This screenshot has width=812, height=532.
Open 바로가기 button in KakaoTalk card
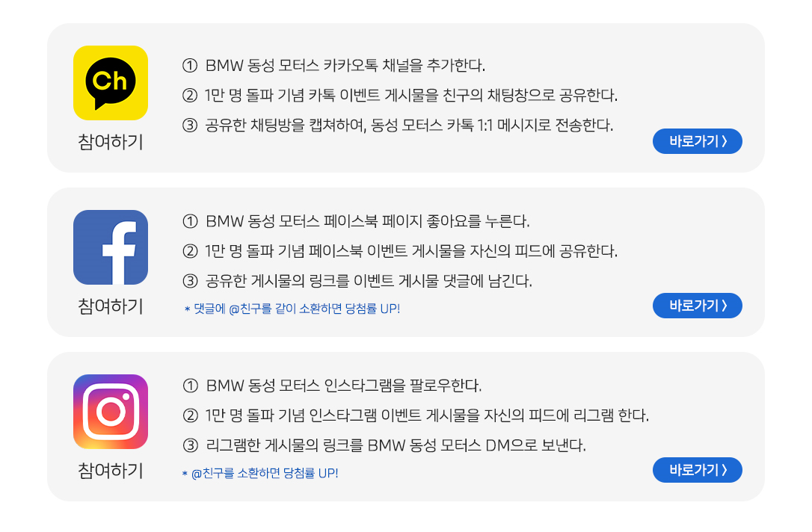click(x=697, y=141)
